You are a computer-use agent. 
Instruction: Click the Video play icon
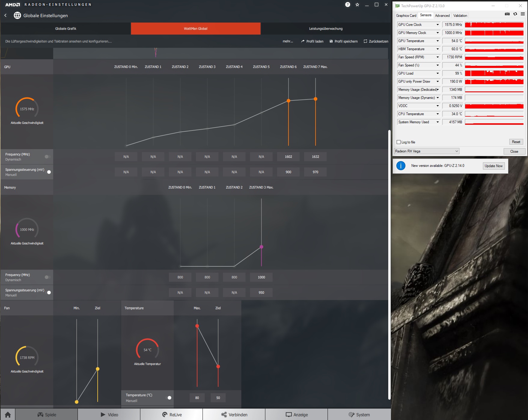(103, 415)
